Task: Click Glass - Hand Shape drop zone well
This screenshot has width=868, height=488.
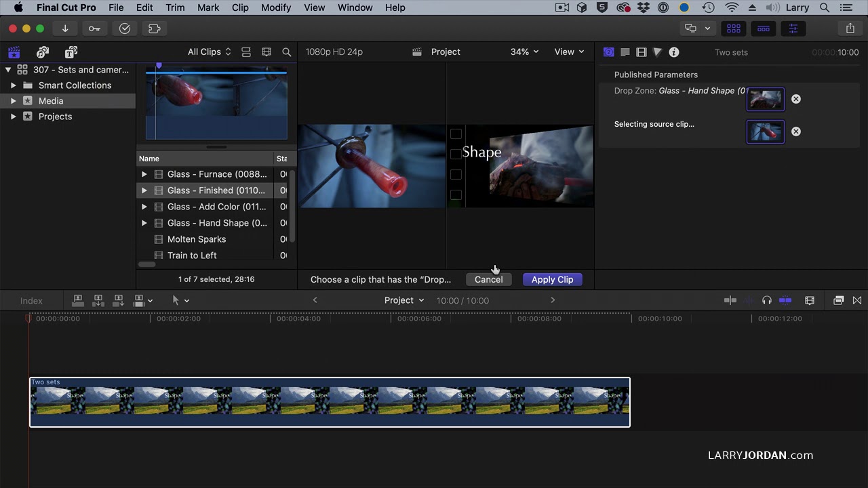Action: (766, 99)
